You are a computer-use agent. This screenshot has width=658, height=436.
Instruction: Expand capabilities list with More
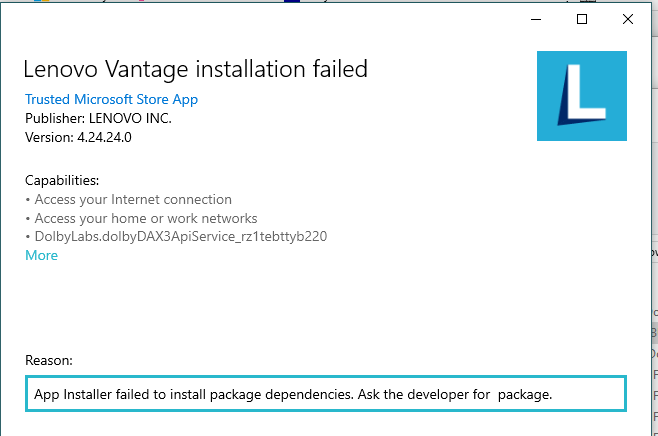pyautogui.click(x=41, y=255)
